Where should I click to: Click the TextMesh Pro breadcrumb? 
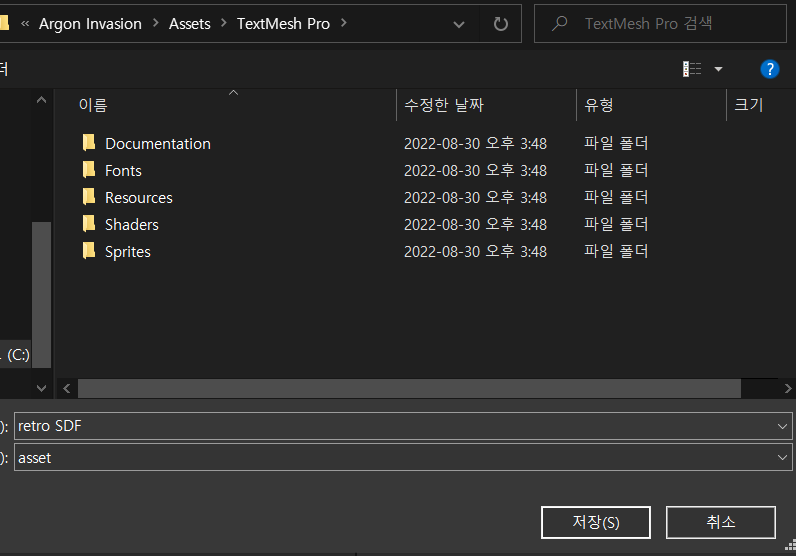click(283, 24)
